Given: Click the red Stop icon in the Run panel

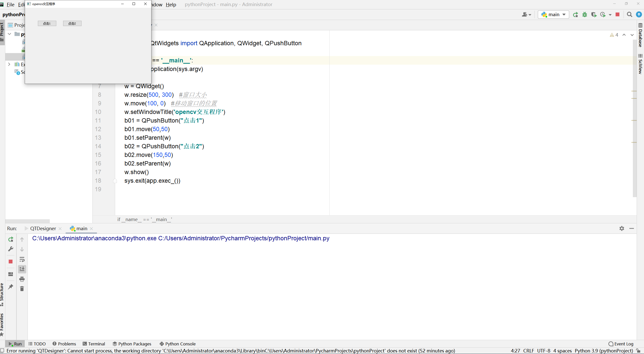Looking at the screenshot, I should (x=11, y=262).
